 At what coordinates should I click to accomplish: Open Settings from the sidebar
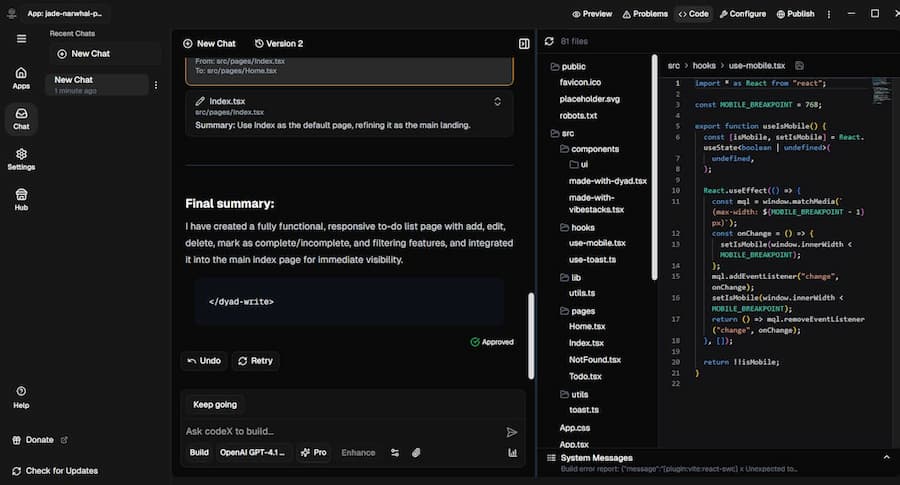[21, 160]
